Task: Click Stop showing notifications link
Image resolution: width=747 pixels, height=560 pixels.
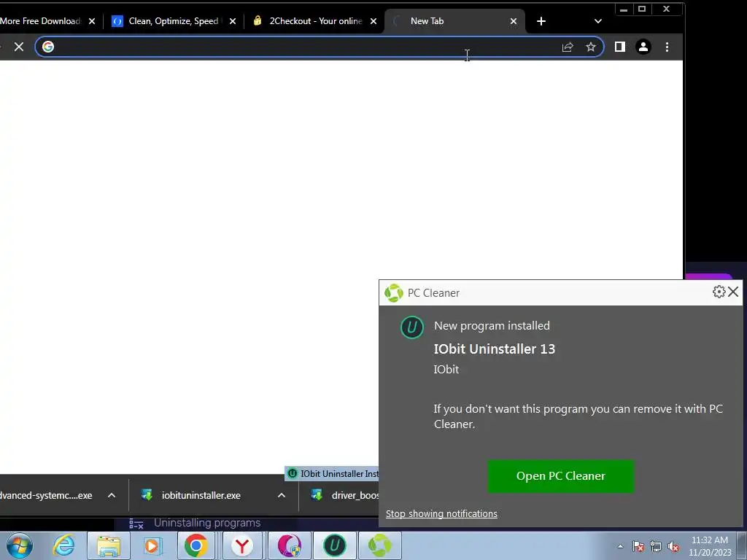Action: (x=441, y=513)
